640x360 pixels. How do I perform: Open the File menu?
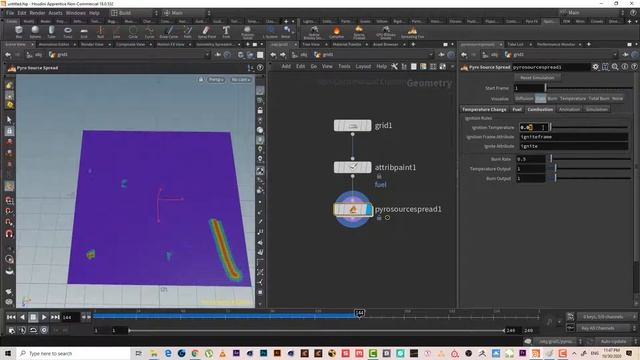pyautogui.click(x=10, y=13)
